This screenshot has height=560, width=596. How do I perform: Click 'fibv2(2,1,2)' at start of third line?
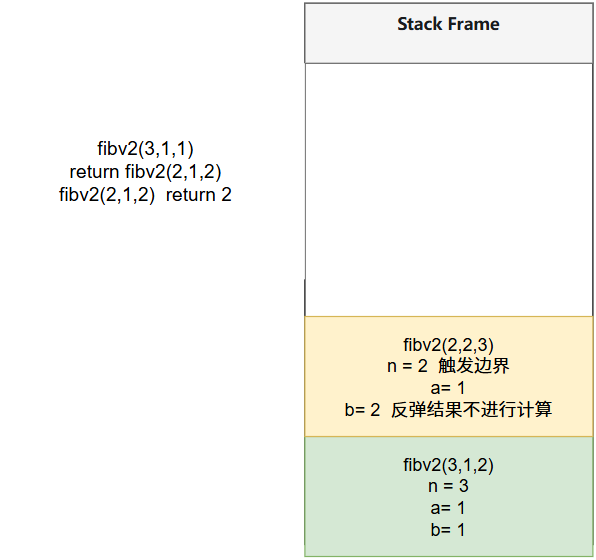pyautogui.click(x=107, y=195)
